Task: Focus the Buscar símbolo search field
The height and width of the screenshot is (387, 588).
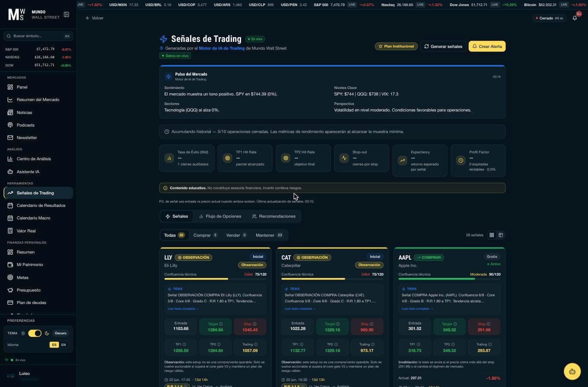Action: pyautogui.click(x=38, y=36)
